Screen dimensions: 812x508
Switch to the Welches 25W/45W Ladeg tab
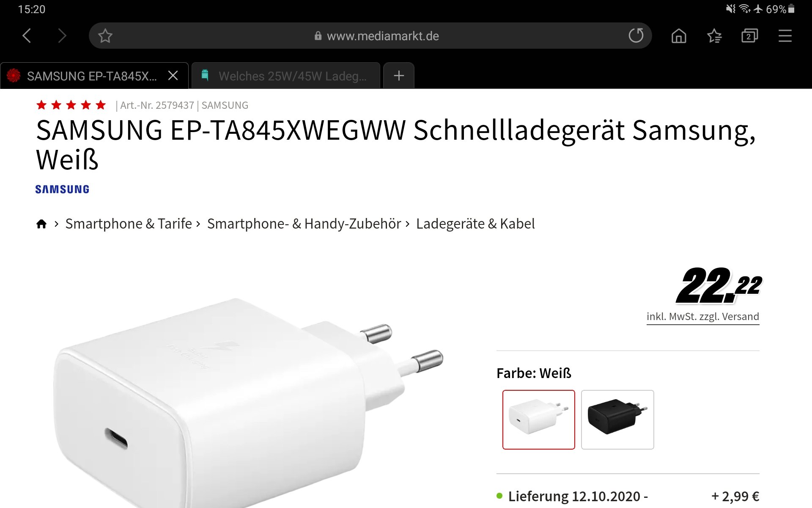point(286,76)
